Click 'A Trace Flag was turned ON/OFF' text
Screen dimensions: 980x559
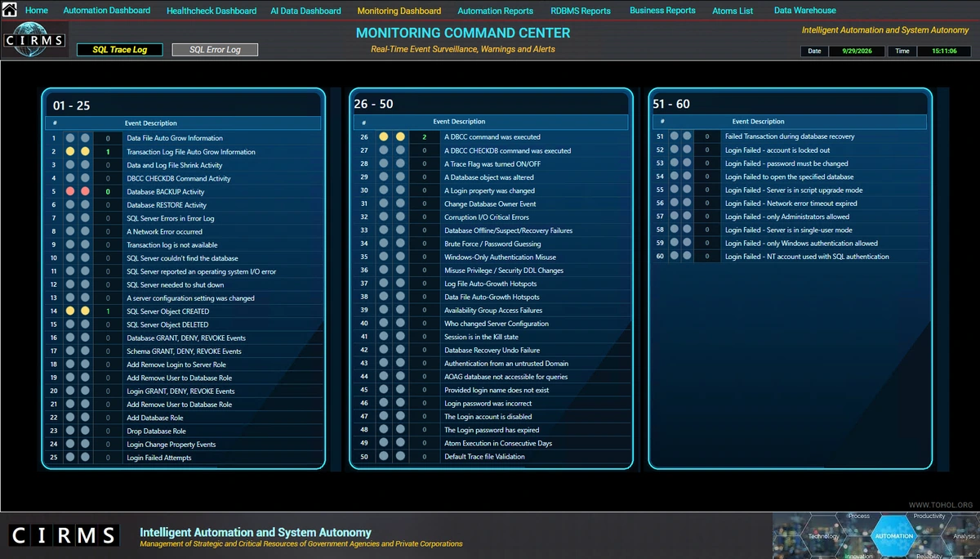(x=492, y=164)
